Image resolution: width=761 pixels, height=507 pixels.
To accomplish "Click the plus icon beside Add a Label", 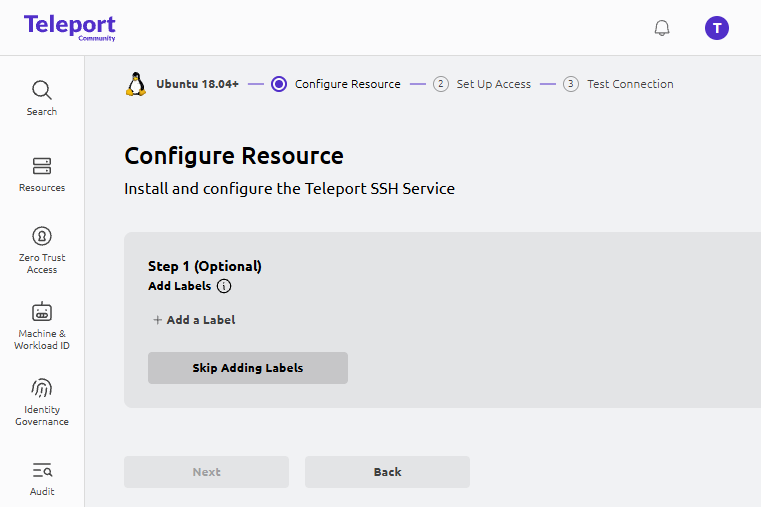I will click(157, 320).
